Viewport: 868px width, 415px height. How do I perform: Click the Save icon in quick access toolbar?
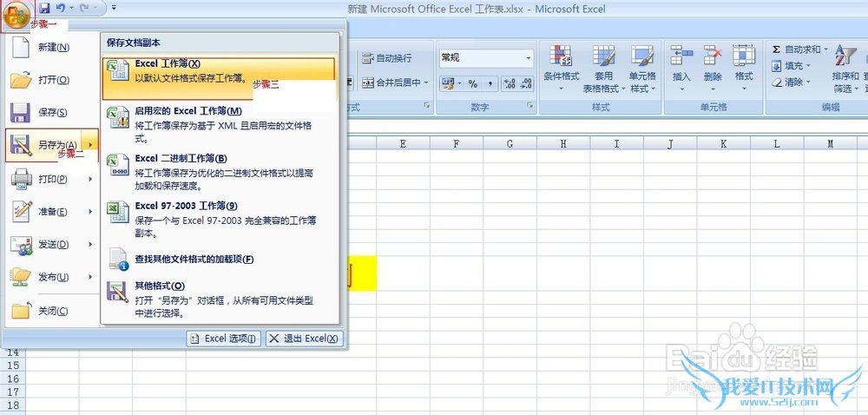coord(45,9)
